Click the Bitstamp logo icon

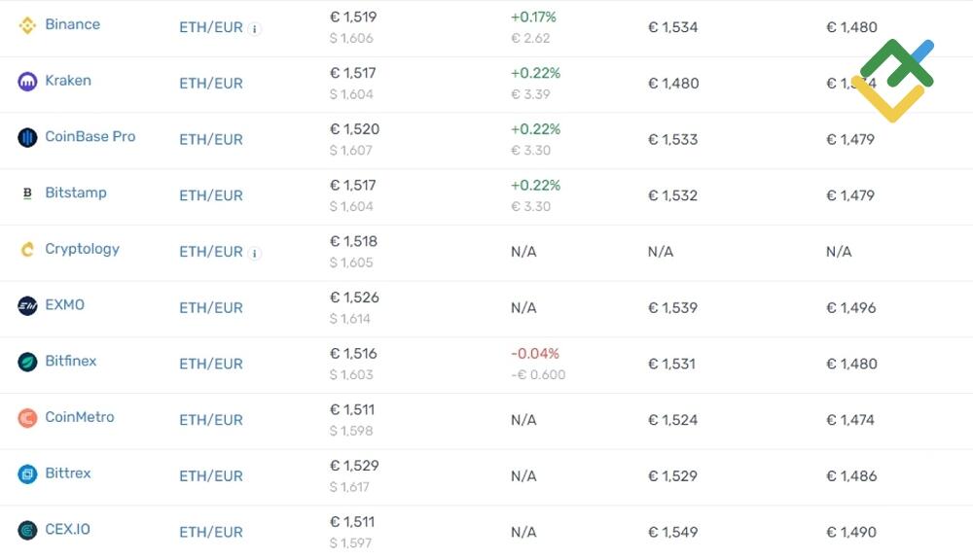tap(25, 192)
